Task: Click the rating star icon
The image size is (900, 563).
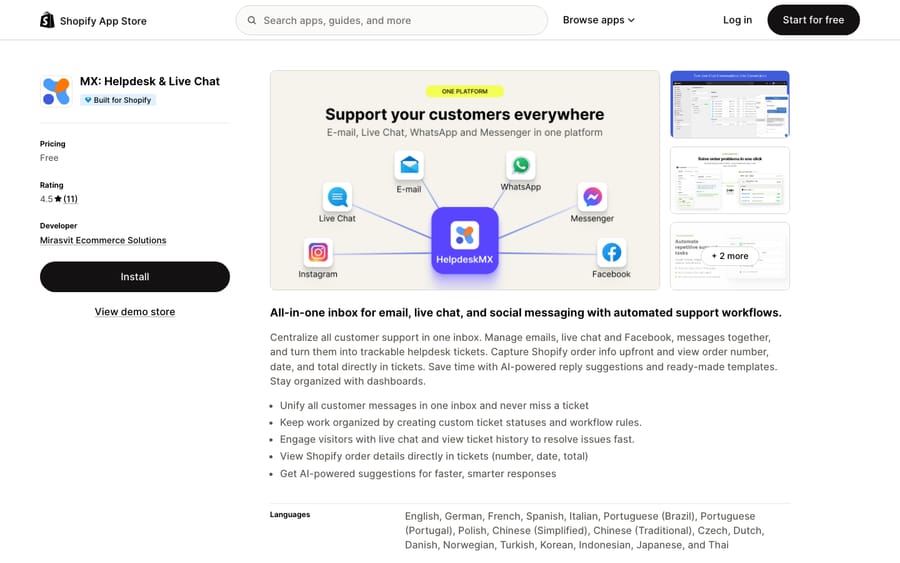Action: click(58, 199)
